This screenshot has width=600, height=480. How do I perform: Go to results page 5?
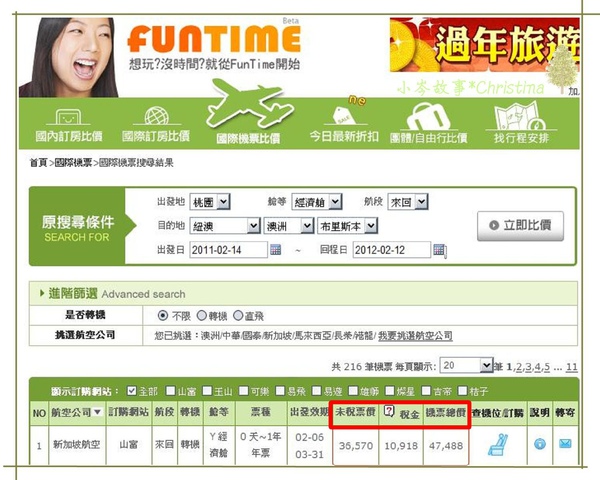547,367
